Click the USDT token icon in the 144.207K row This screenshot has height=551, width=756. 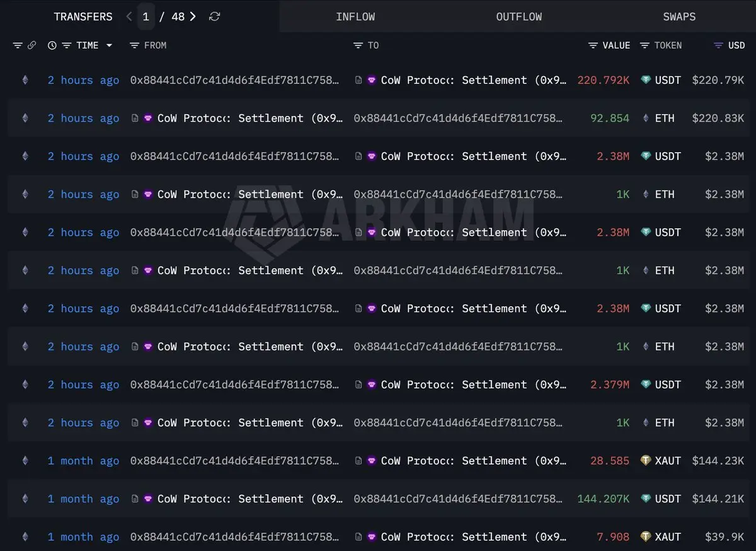[x=645, y=499]
